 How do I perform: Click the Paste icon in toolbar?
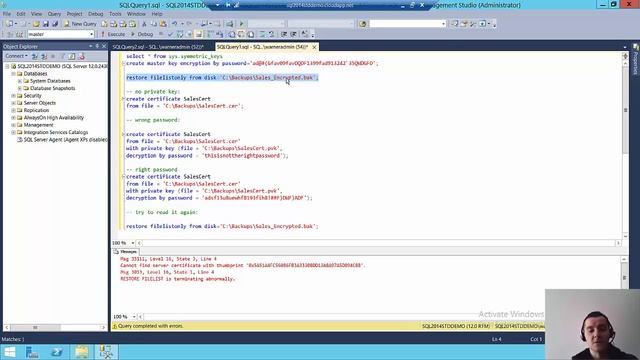[163, 24]
